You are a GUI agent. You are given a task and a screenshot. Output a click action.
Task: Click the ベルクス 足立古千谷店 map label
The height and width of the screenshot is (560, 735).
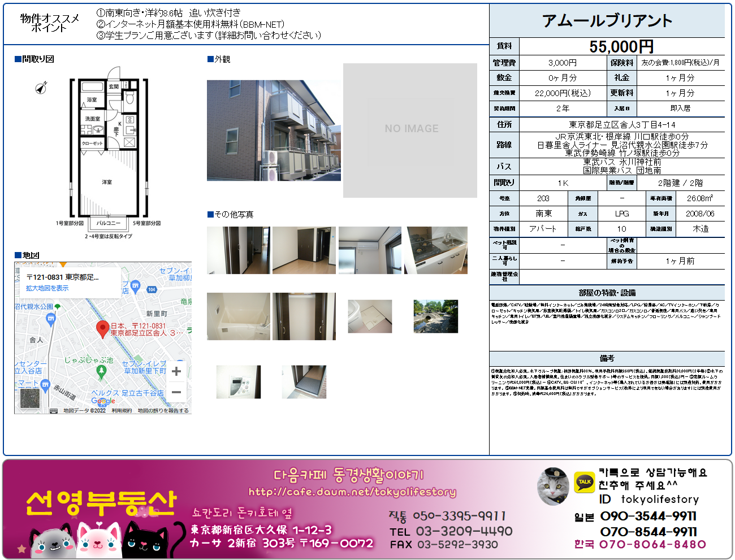(x=128, y=393)
